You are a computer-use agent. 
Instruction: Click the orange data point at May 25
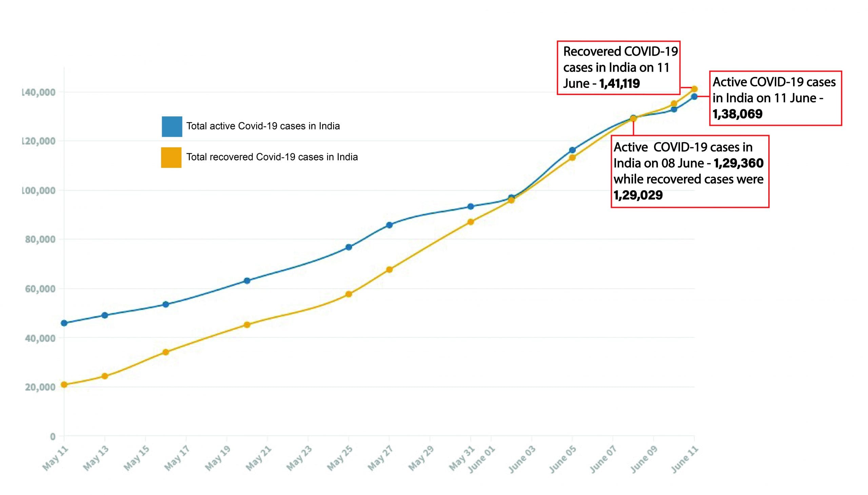(349, 294)
